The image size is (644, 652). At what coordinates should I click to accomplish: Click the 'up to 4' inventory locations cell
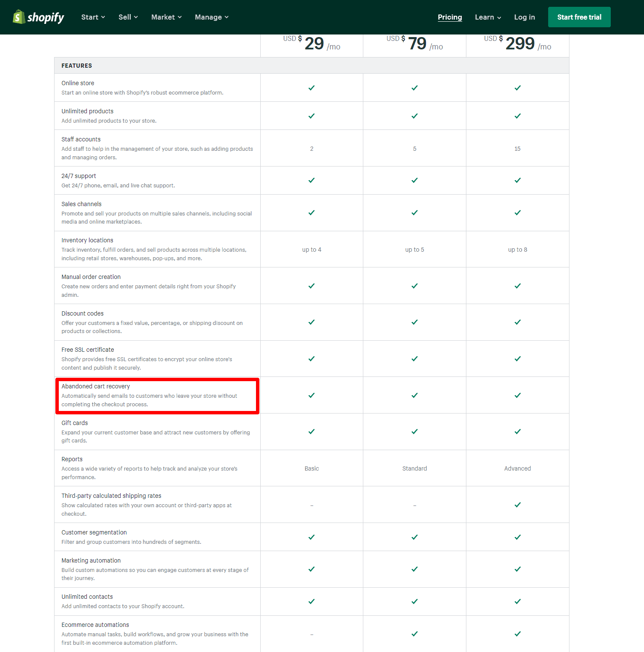pos(311,250)
